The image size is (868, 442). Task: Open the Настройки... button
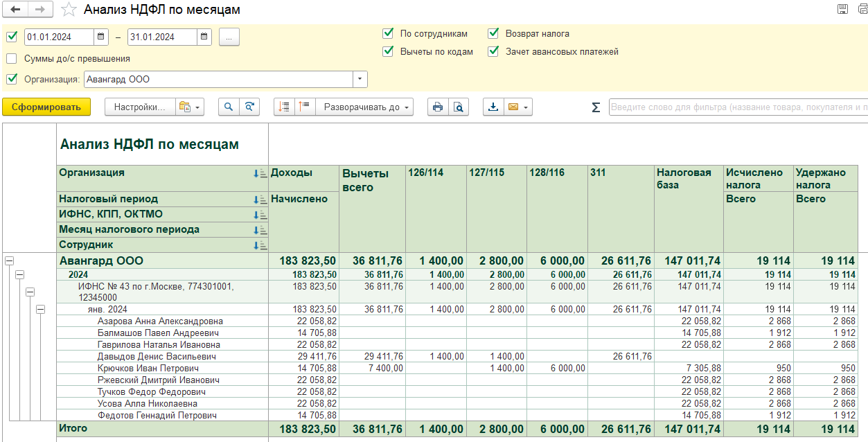[141, 107]
